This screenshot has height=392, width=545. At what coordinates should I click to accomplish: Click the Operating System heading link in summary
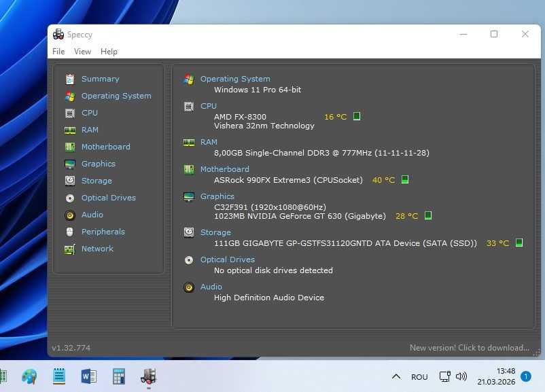click(235, 79)
